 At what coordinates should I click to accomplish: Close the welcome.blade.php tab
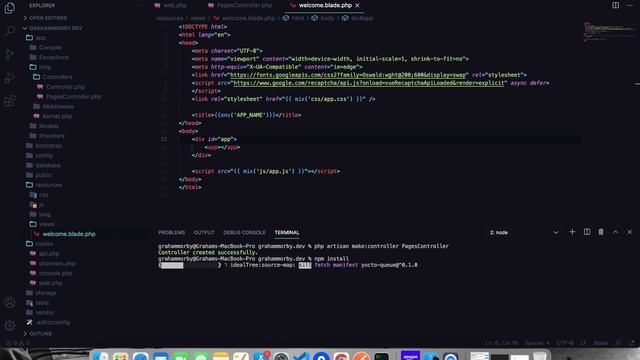click(357, 5)
